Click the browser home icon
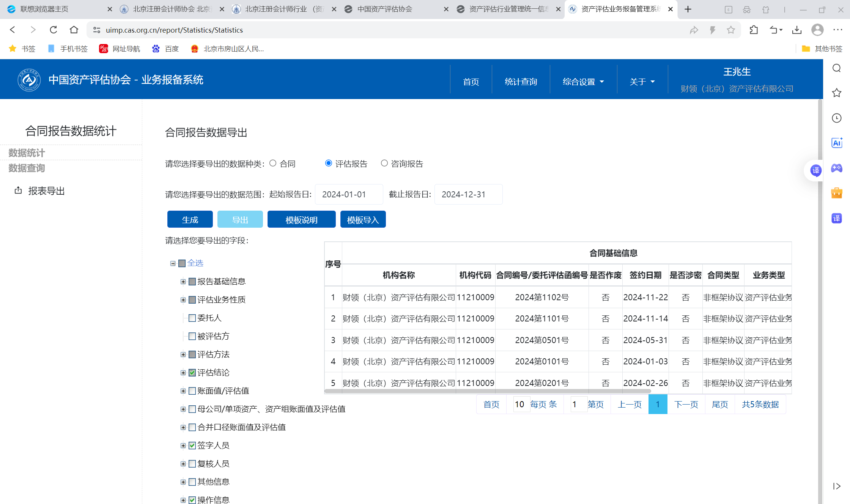Screen dimensions: 850x504 pos(74,30)
